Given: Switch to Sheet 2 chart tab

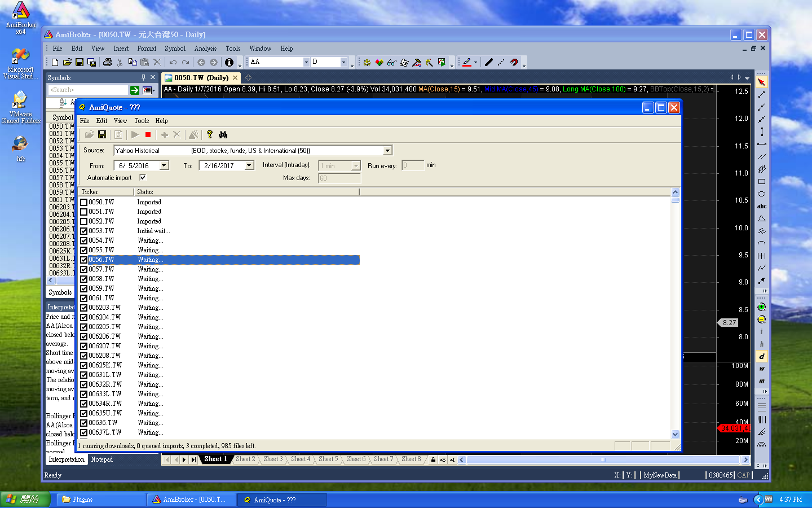Looking at the screenshot, I should 245,459.
